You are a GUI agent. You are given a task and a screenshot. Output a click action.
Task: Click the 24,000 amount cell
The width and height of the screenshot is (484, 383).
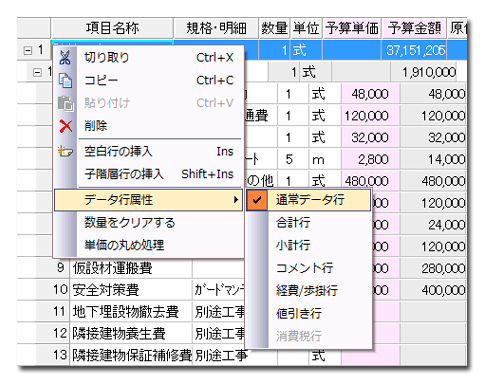[x=433, y=225]
